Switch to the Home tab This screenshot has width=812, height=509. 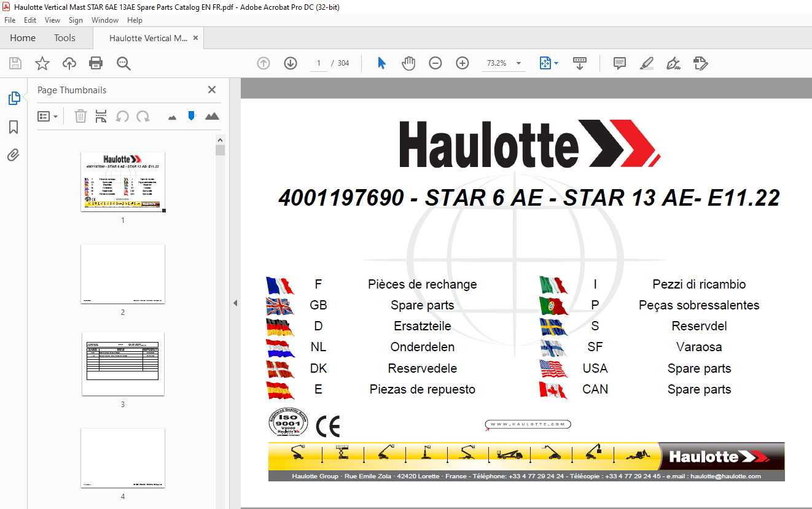(x=23, y=38)
